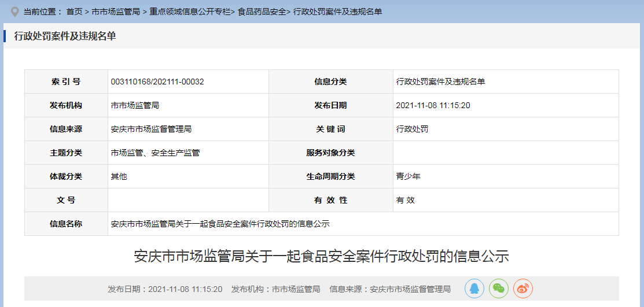Viewport: 644px width, 307px height.
Task: Open 重点领域信息公开专栏 breadcrumb link
Action: click(190, 12)
